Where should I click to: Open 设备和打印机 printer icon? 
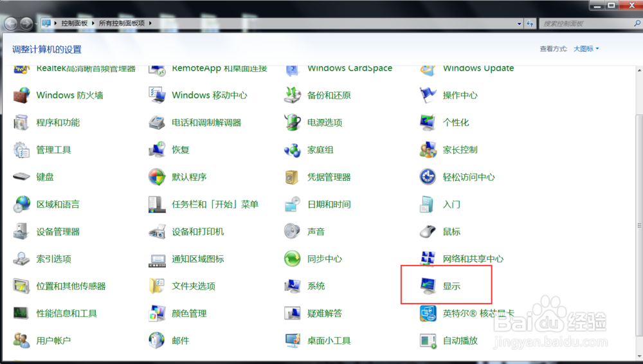(157, 232)
